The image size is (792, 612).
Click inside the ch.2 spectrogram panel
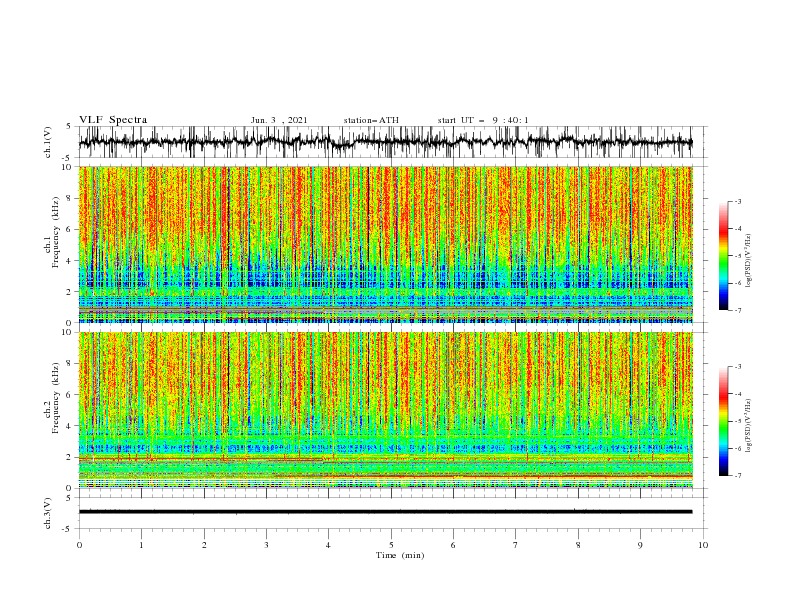coord(385,410)
